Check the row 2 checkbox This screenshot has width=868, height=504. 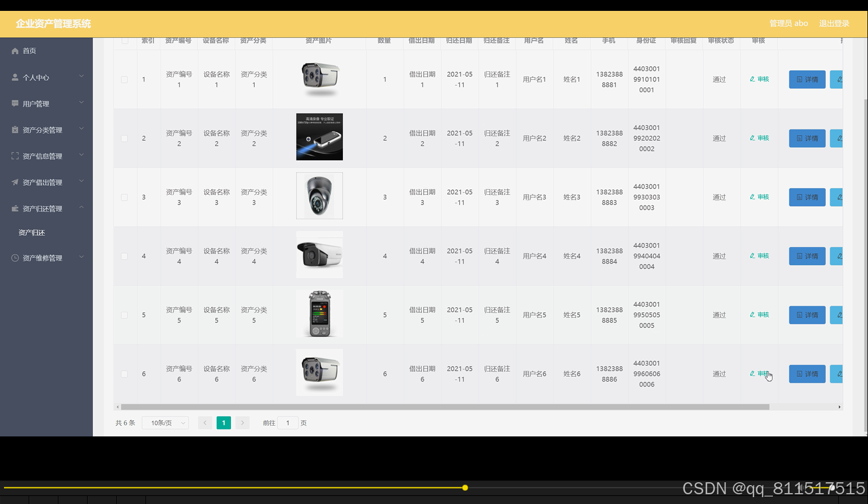[x=124, y=139]
